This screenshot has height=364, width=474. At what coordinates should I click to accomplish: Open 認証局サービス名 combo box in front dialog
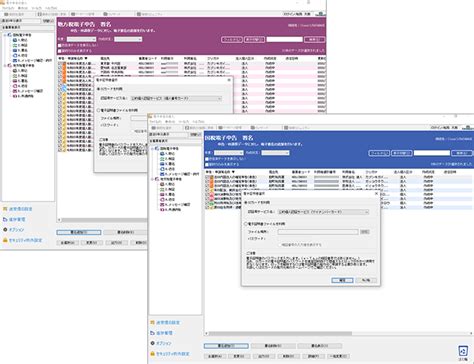point(324,212)
